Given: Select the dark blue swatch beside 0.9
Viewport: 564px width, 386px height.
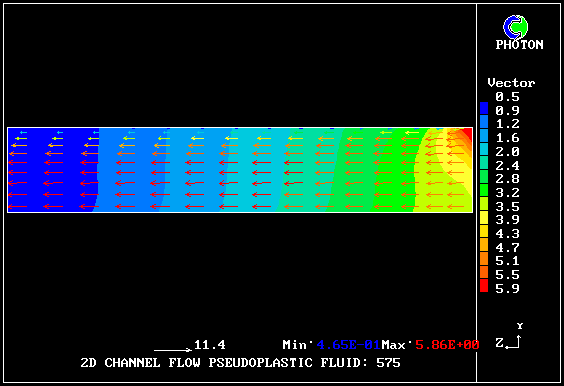Looking at the screenshot, I should coord(484,109).
